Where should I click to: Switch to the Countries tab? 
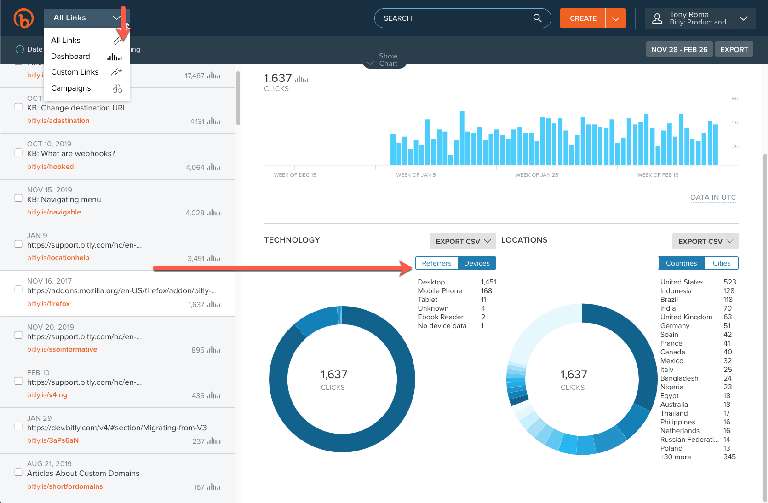(681, 263)
